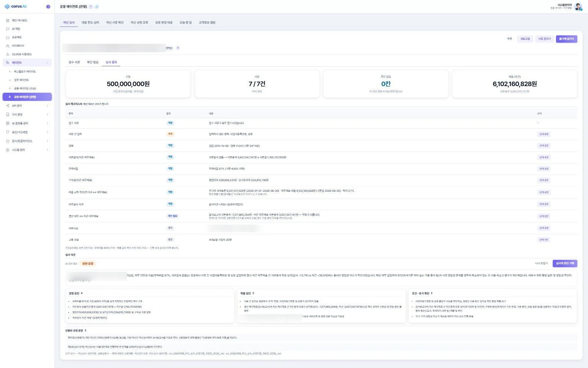Expand the API 관리 chevron

click(47, 106)
